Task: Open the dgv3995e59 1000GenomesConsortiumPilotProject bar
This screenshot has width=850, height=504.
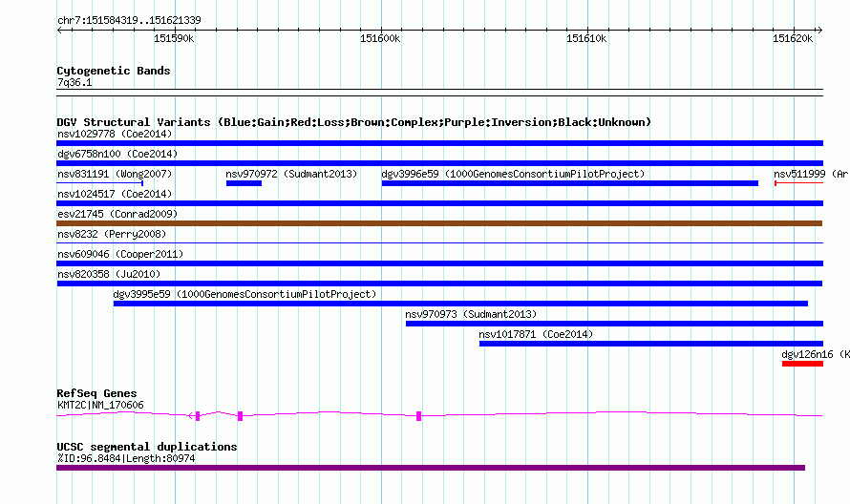Action: [x=460, y=304]
